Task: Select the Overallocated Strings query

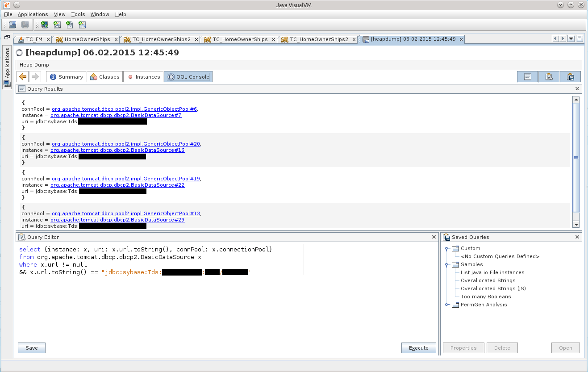Action: [488, 280]
